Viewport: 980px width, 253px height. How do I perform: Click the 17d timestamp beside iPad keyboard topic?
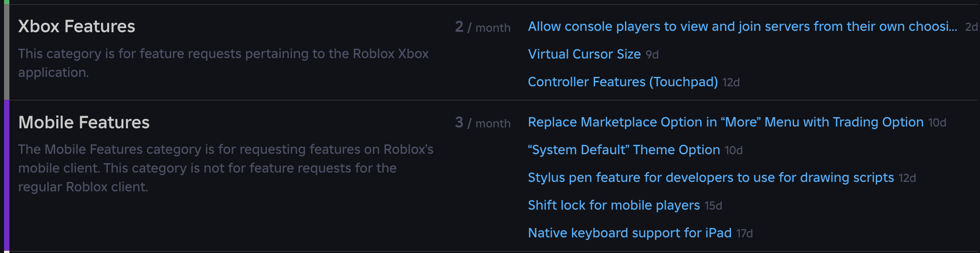(x=744, y=234)
